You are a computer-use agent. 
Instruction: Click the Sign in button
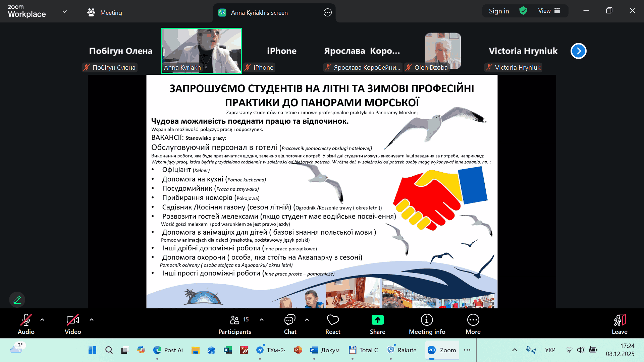pos(499,11)
